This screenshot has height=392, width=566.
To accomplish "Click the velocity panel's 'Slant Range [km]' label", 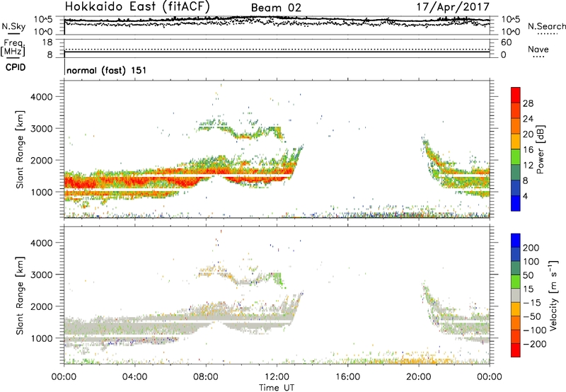I will tap(20, 296).
